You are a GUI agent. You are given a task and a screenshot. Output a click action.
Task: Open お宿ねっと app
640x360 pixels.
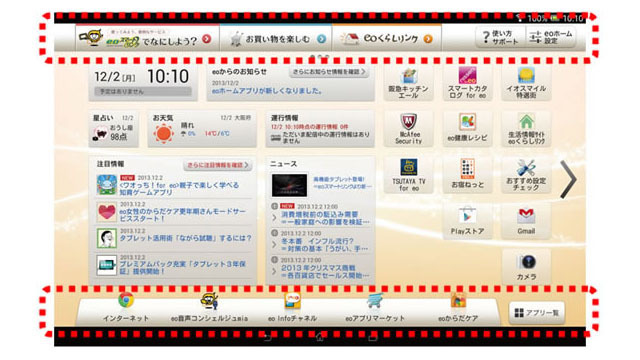(467, 176)
